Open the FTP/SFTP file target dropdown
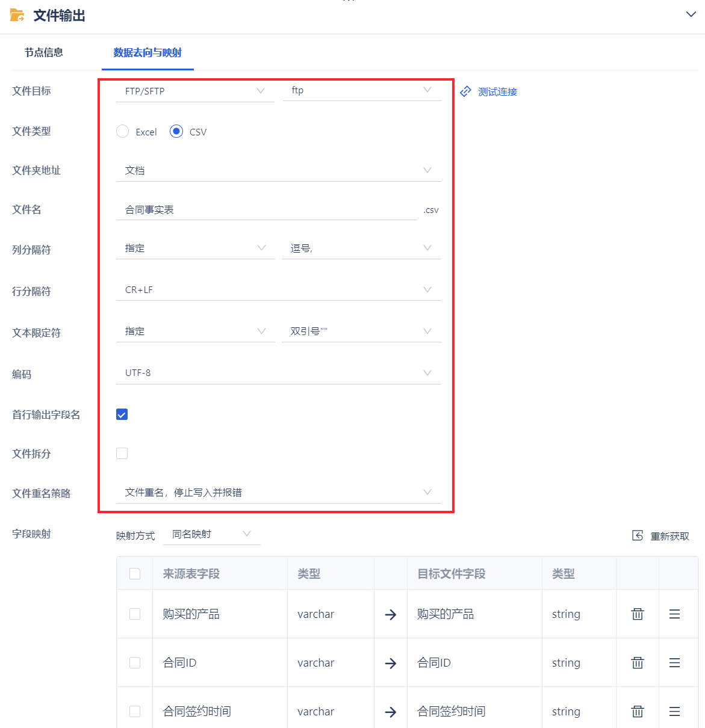This screenshot has height=728, width=705. 195,91
